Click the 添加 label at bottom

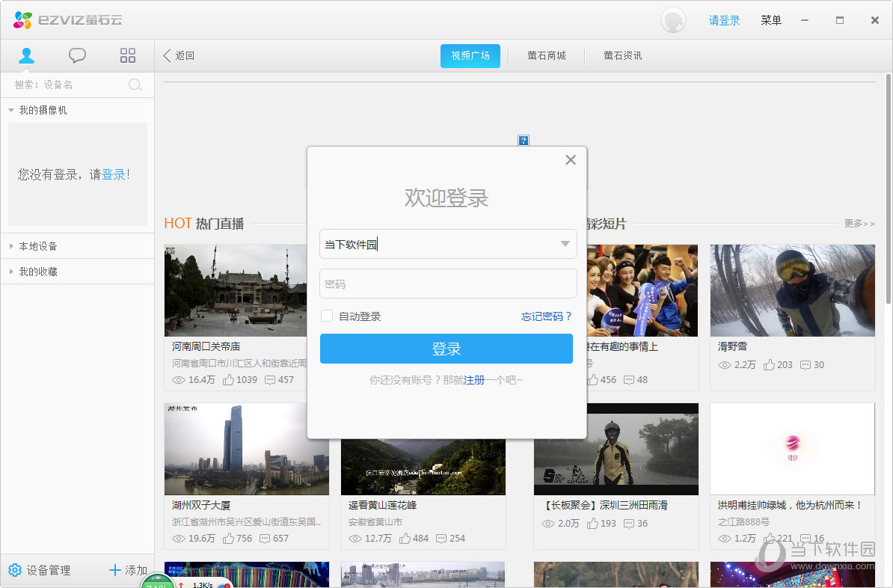tap(136, 570)
